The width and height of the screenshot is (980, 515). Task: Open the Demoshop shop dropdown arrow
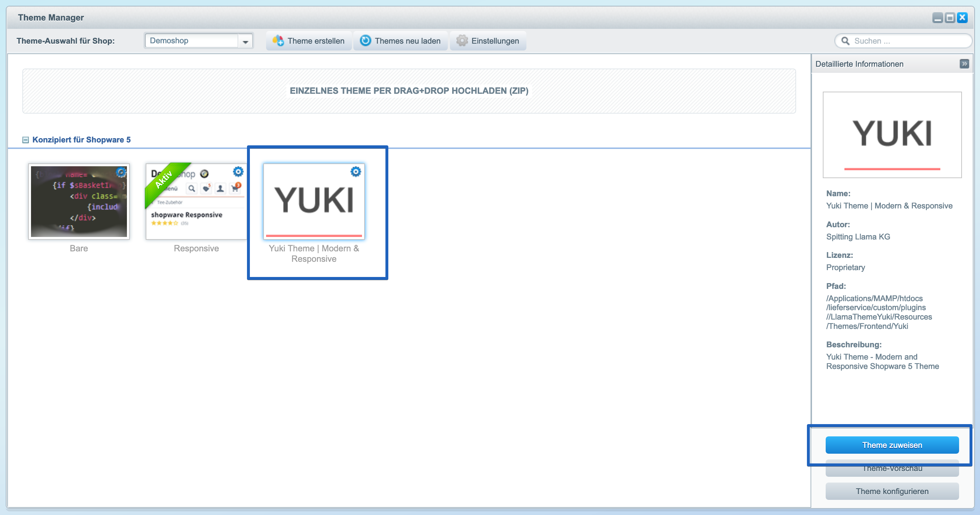tap(246, 41)
